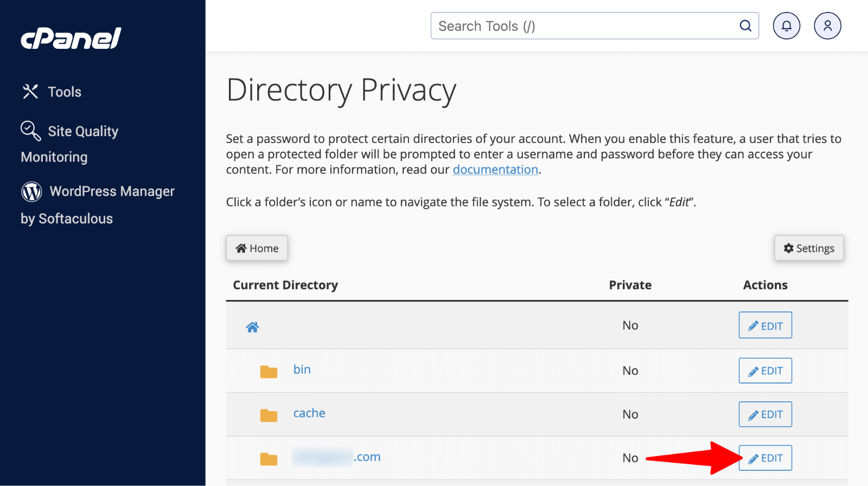Click the .com domain folder icon
868x486 pixels.
pos(269,459)
